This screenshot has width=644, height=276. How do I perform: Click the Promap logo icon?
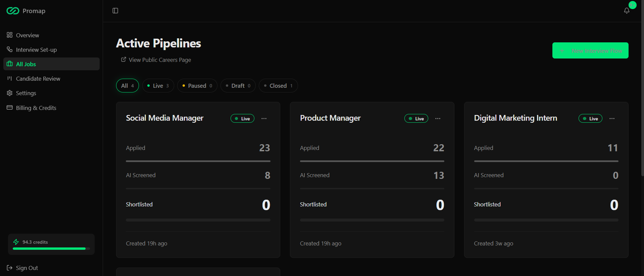pyautogui.click(x=13, y=11)
